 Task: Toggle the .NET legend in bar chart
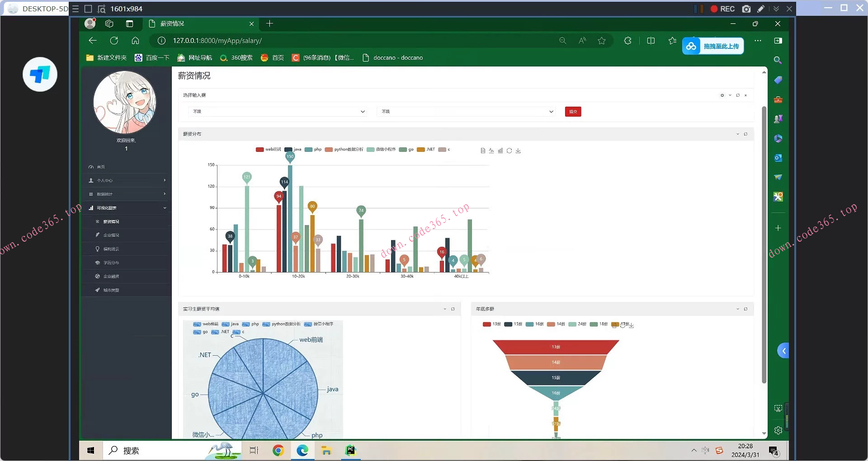(x=426, y=150)
